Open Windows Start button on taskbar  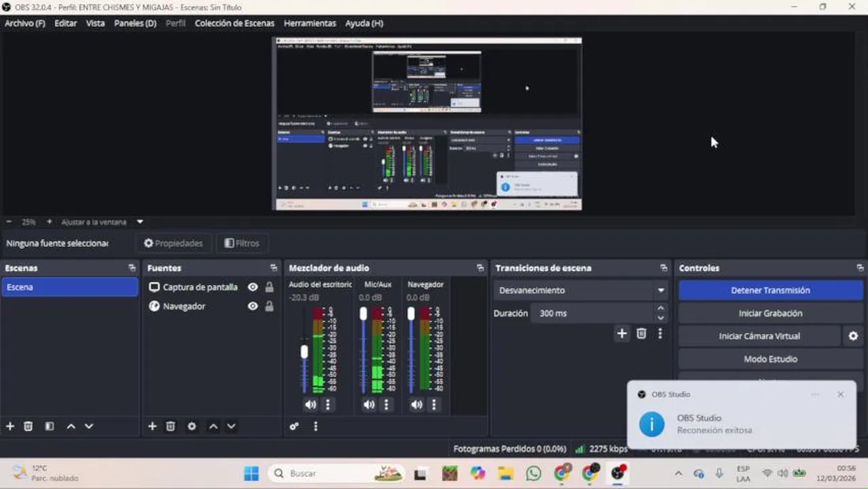(251, 473)
